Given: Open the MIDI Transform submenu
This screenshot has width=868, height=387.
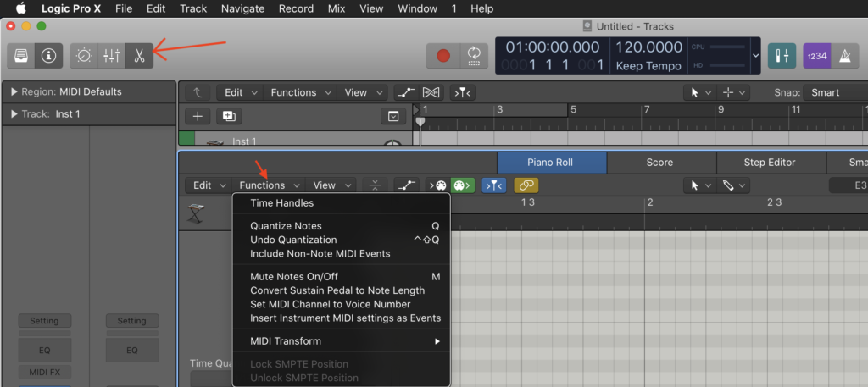Looking at the screenshot, I should point(342,341).
